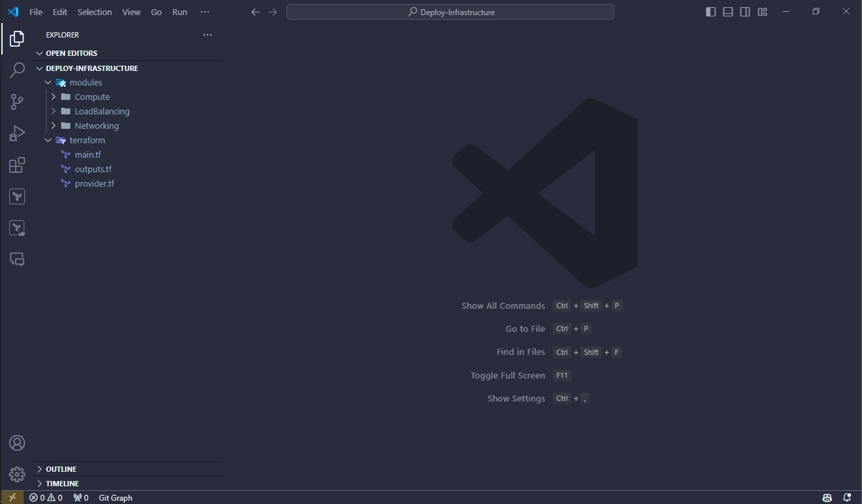Go back with the left arrow
The height and width of the screenshot is (504, 862).
click(256, 12)
